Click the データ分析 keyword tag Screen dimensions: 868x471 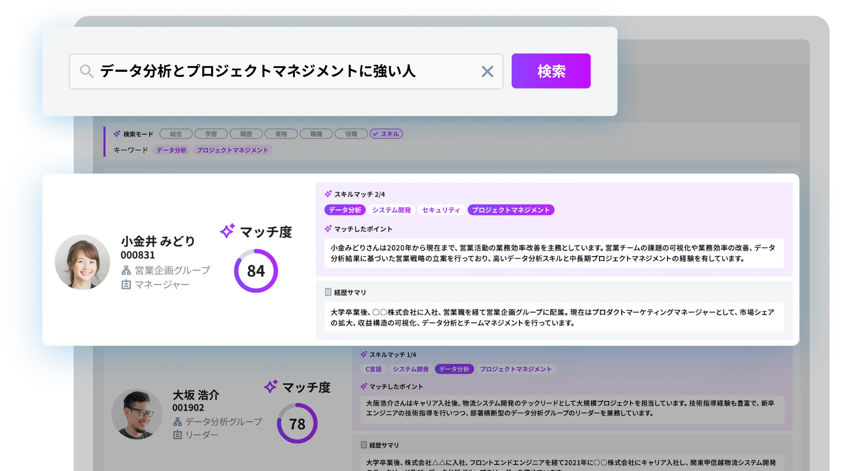tap(171, 150)
